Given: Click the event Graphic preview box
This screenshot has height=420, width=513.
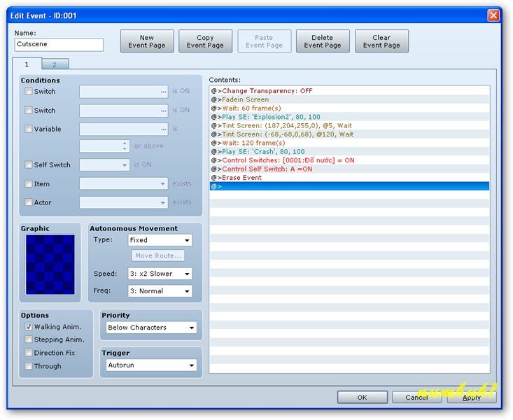Looking at the screenshot, I should [x=50, y=265].
